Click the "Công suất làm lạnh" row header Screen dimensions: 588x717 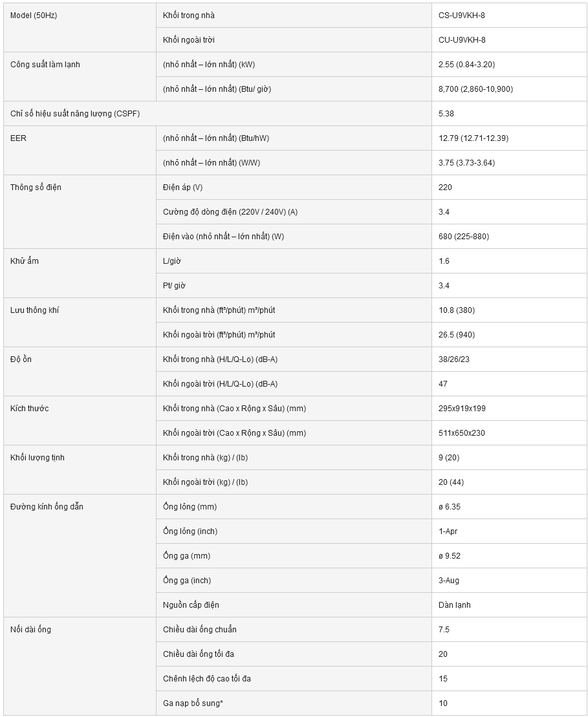tap(45, 65)
